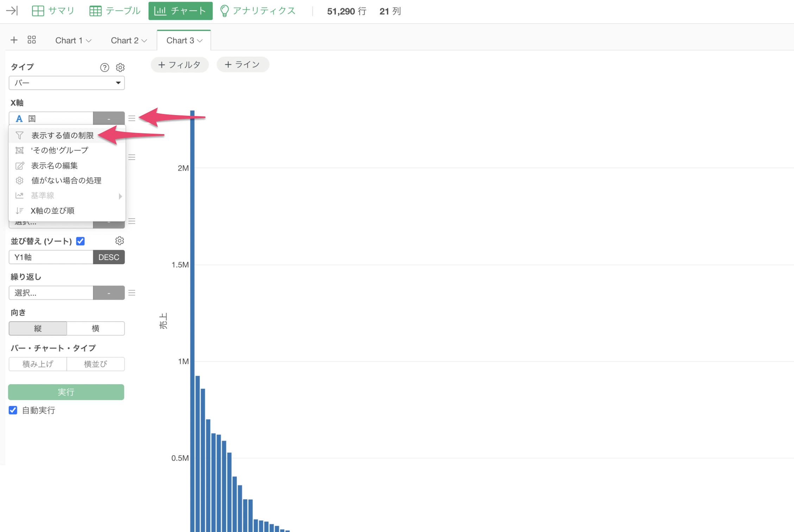
Task: Uncheck the 並び替え (ソート) checkbox
Action: 81,241
